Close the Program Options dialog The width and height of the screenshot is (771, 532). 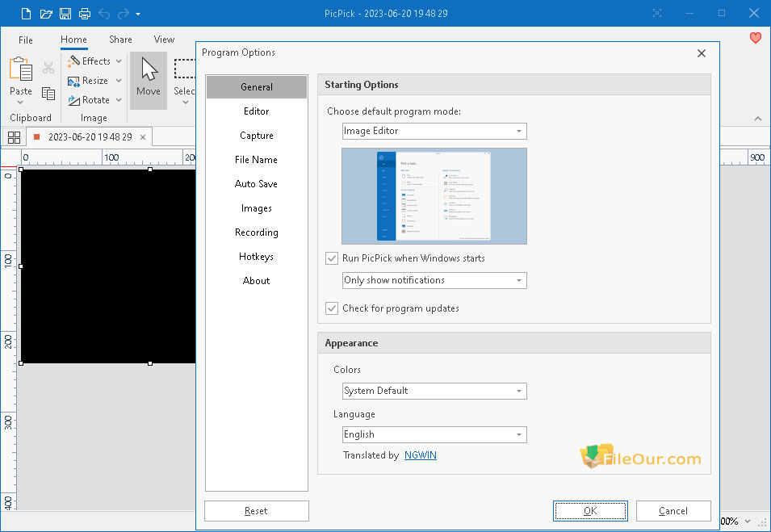[x=702, y=53]
